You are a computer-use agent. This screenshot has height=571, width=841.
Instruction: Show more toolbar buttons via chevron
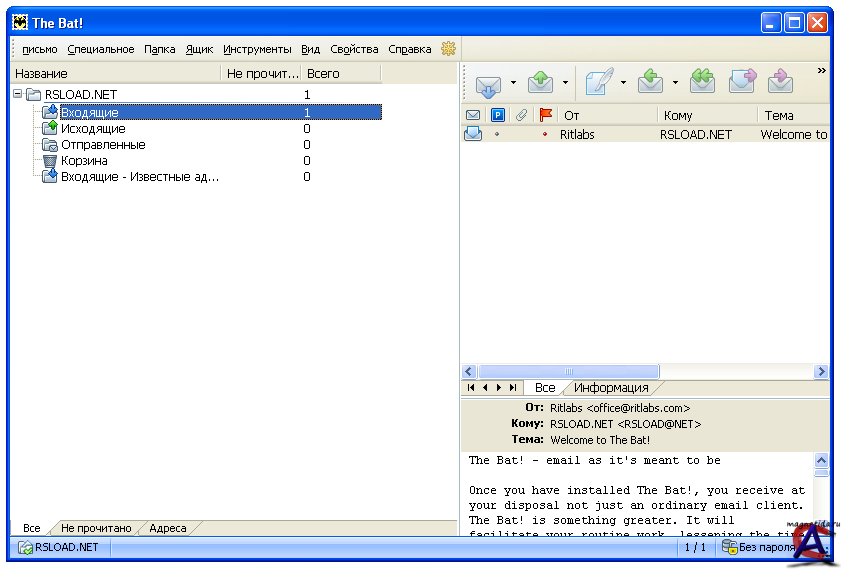822,71
